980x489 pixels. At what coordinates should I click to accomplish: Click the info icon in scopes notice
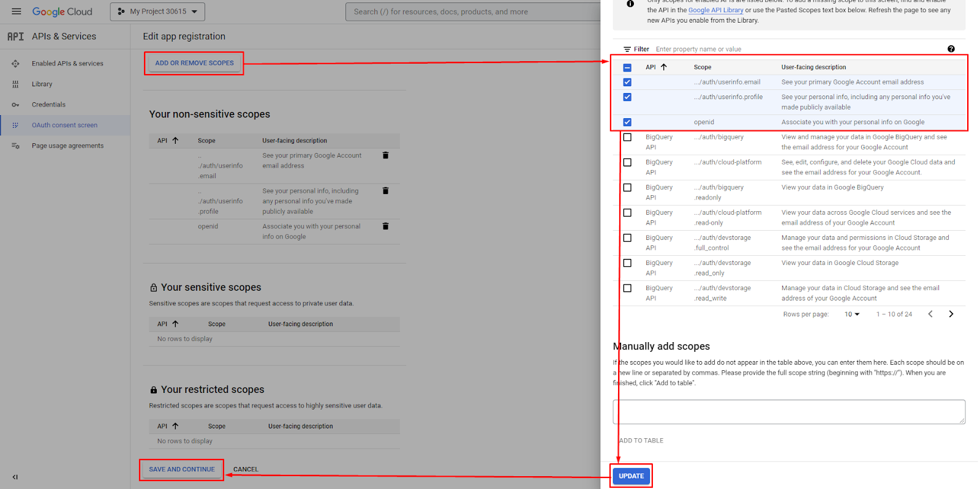pos(630,4)
